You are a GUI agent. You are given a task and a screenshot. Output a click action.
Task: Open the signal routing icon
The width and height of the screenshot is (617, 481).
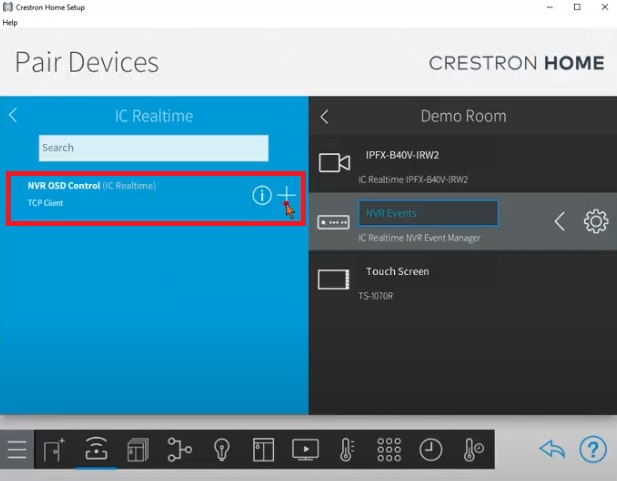[179, 449]
